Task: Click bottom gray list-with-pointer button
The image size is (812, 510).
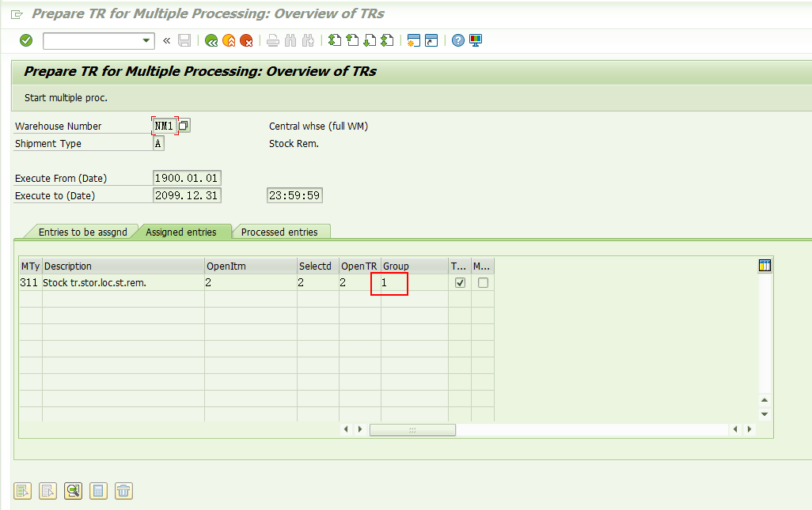Action: [x=47, y=491]
